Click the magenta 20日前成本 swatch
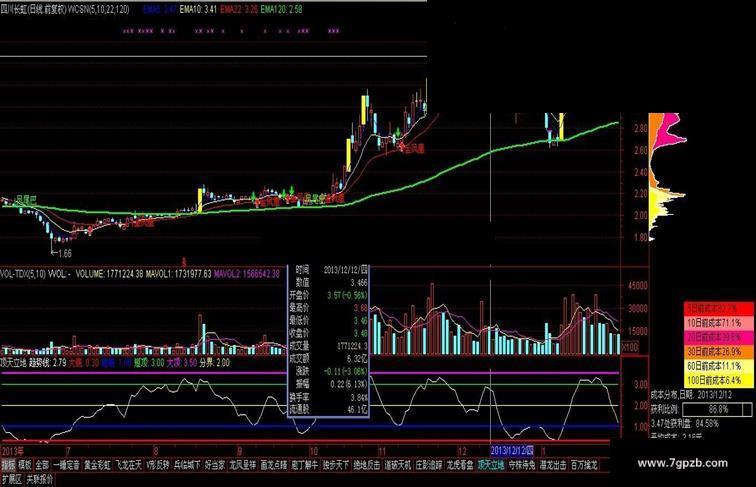Viewport: 756px width, 487px height. point(718,337)
